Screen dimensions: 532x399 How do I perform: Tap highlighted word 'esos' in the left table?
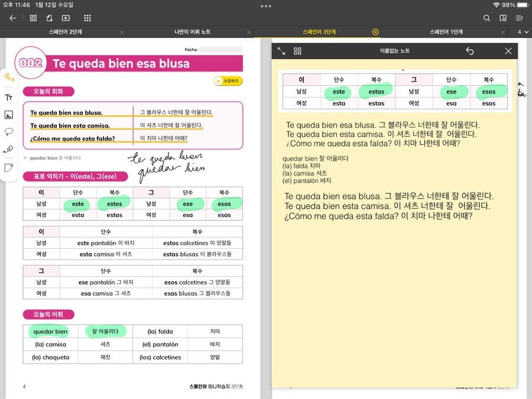tap(224, 204)
